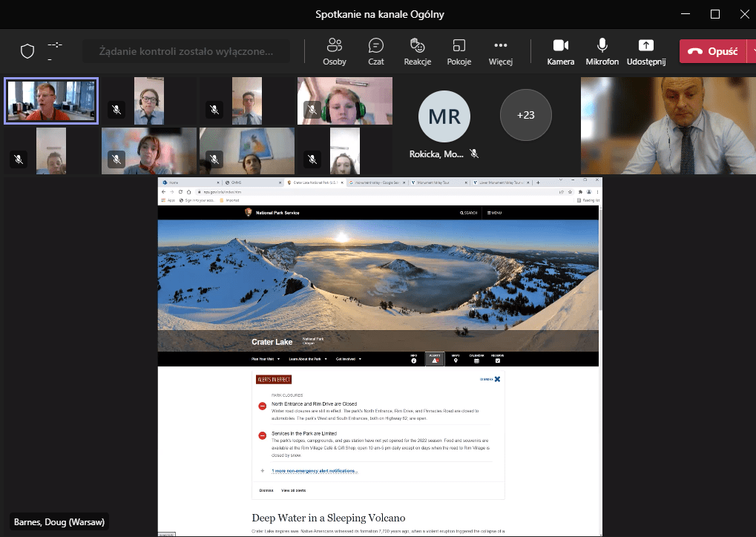756x537 pixels.
Task: Select the MR Rokicka participant avatar
Action: tap(444, 116)
